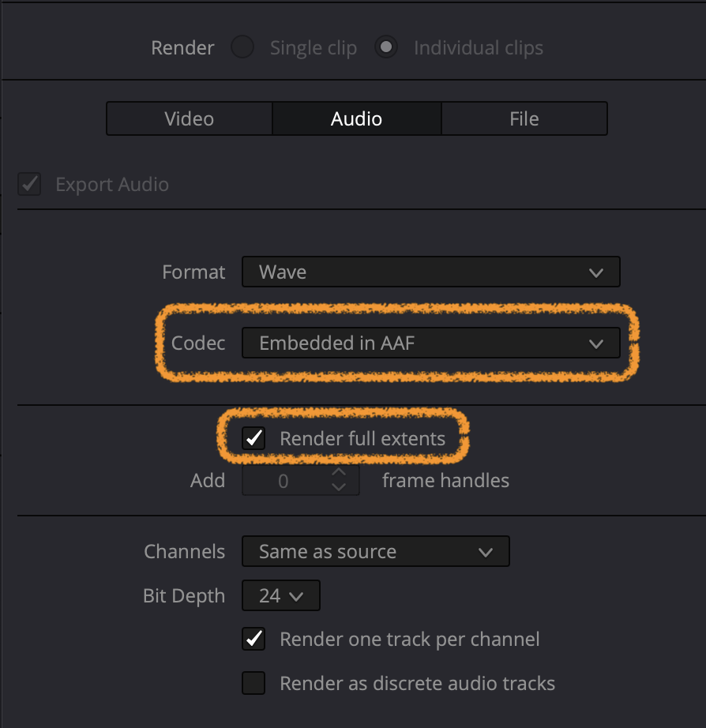
Task: Open the Bit Depth 24 dropdown
Action: 281,595
